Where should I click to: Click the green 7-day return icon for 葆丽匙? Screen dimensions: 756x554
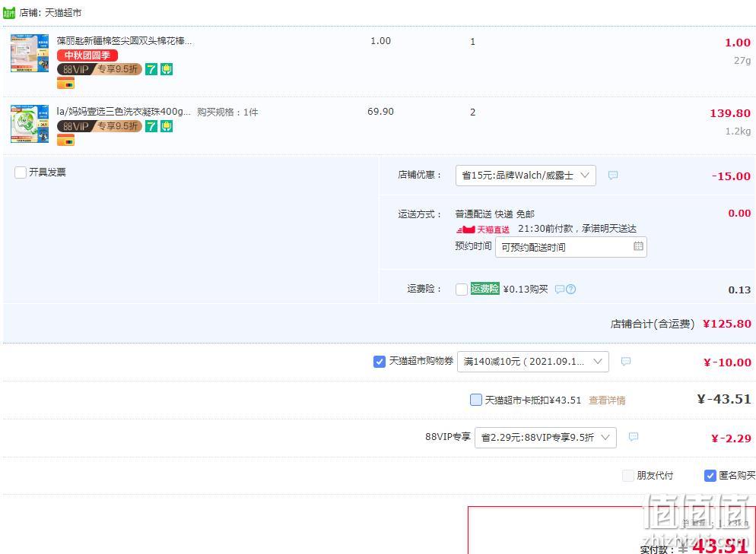pos(151,69)
